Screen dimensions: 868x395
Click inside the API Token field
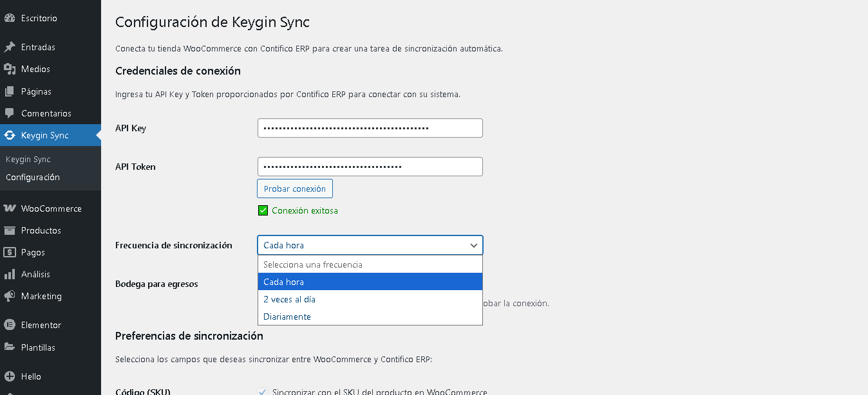pos(370,166)
